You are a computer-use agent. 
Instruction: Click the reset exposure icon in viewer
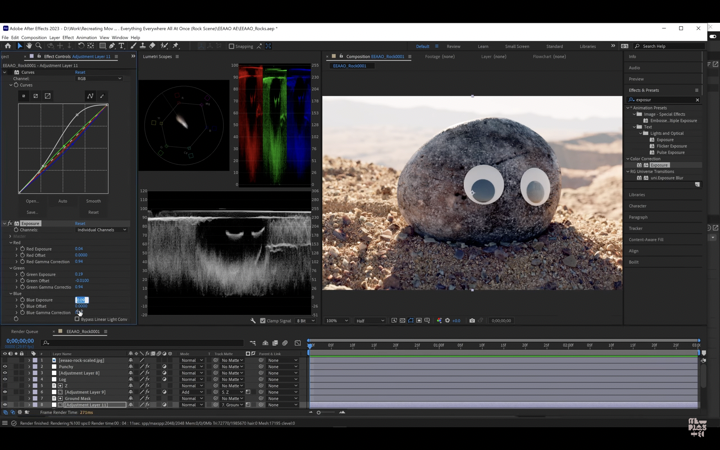pyautogui.click(x=447, y=321)
